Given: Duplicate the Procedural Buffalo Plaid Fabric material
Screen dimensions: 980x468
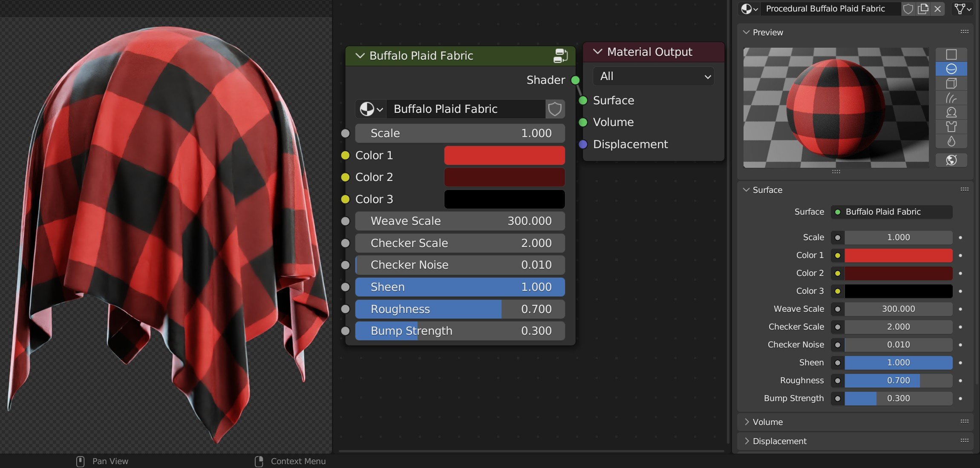Looking at the screenshot, I should [923, 9].
